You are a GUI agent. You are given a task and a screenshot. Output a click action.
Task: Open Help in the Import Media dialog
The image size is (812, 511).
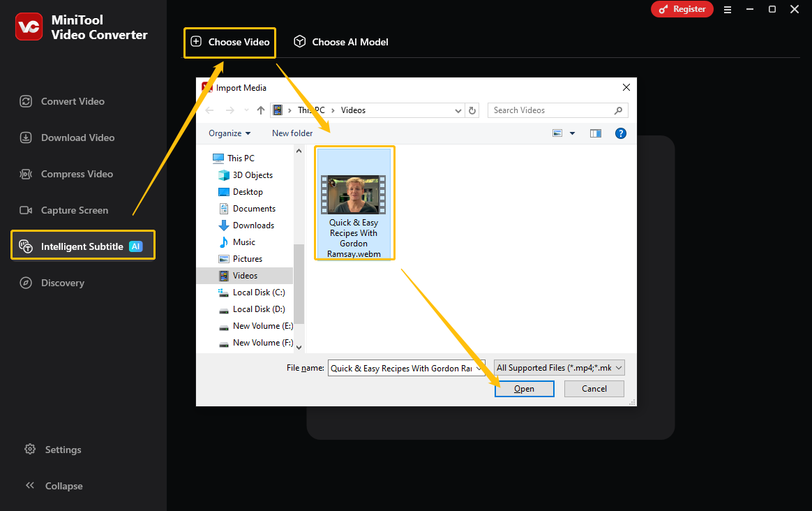621,133
